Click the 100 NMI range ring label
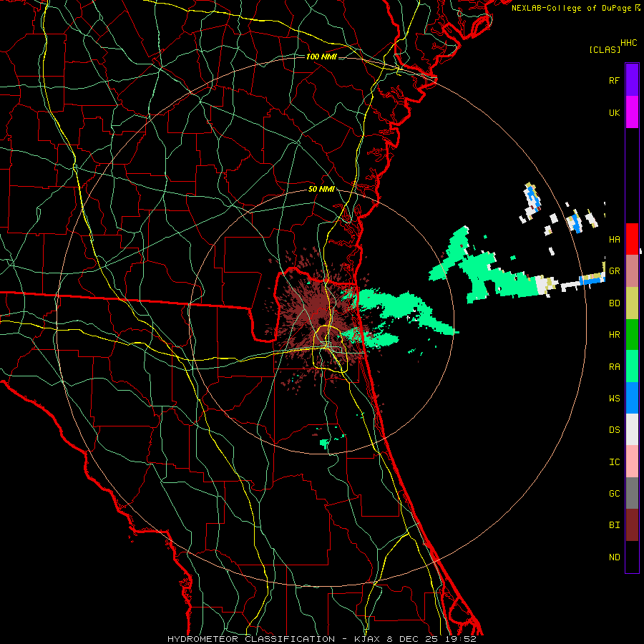The width and height of the screenshot is (644, 644). [321, 57]
